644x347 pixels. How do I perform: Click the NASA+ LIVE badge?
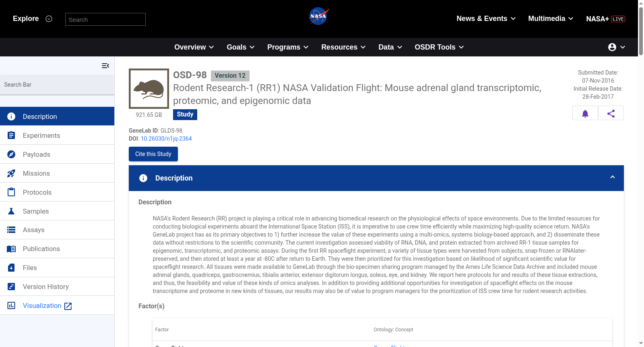(x=618, y=19)
